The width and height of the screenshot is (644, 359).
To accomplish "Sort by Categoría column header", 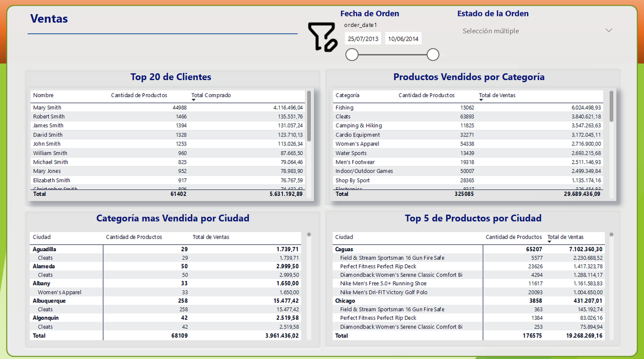I will pyautogui.click(x=348, y=95).
